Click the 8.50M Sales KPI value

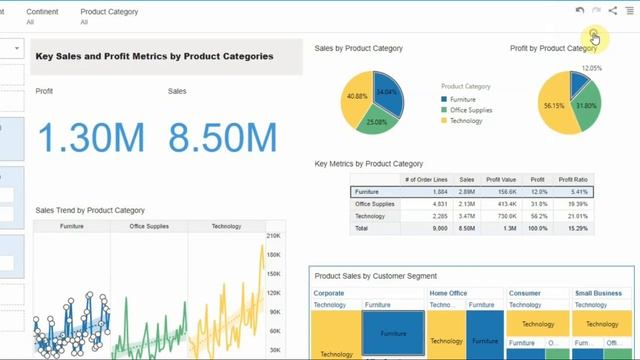tap(222, 138)
